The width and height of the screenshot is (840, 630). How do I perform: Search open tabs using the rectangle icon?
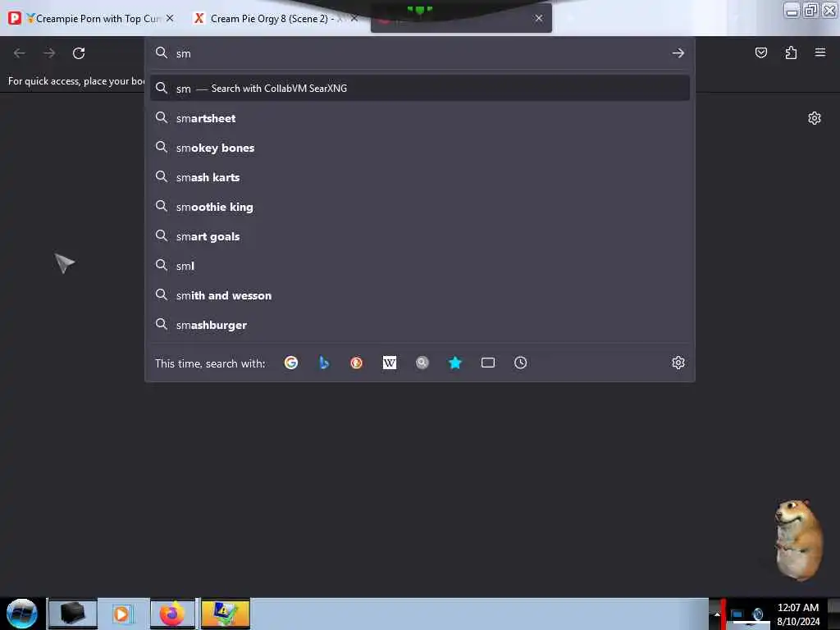pos(487,363)
